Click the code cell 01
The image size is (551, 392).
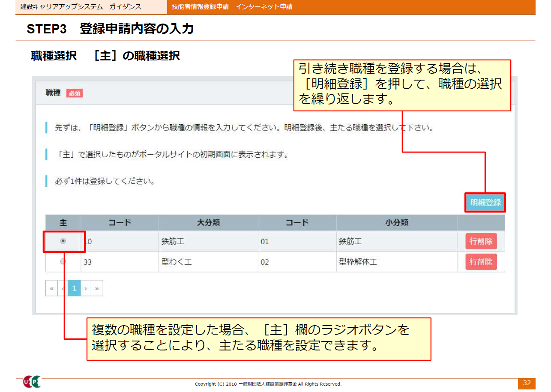point(297,242)
